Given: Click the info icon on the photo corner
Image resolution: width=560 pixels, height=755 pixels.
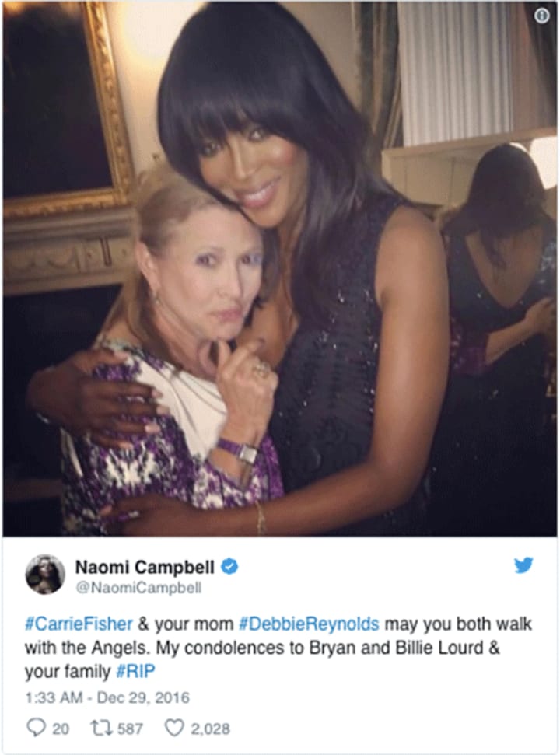Looking at the screenshot, I should tap(541, 16).
